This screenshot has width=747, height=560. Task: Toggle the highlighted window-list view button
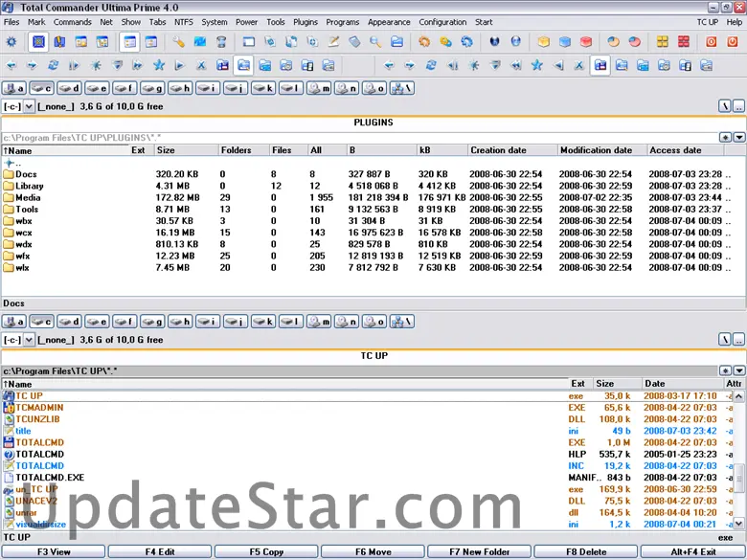[129, 42]
